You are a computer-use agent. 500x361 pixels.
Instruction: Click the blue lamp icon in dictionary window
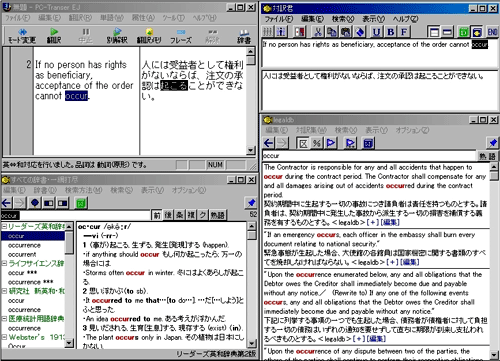pos(35,203)
